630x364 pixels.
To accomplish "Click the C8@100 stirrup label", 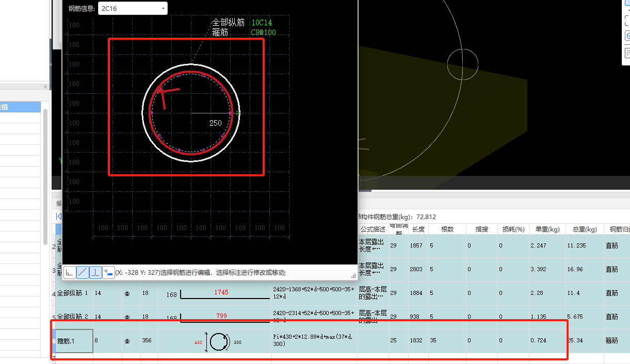I will click(x=263, y=32).
